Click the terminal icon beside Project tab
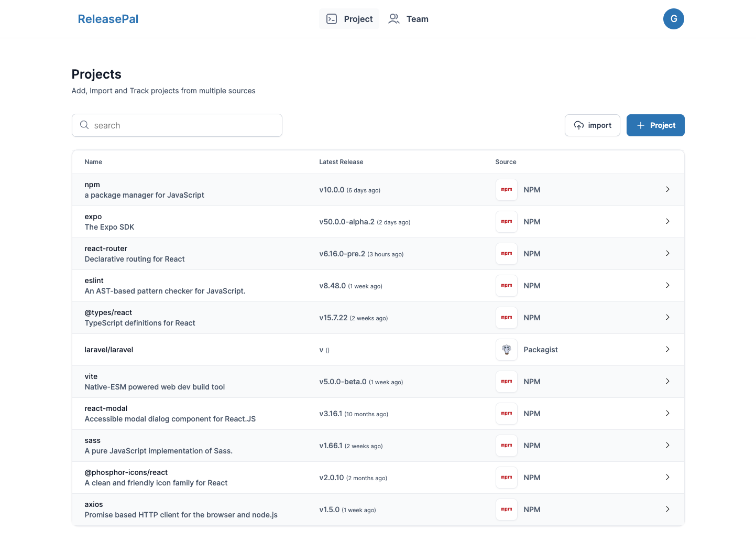This screenshot has width=756, height=552. tap(332, 19)
